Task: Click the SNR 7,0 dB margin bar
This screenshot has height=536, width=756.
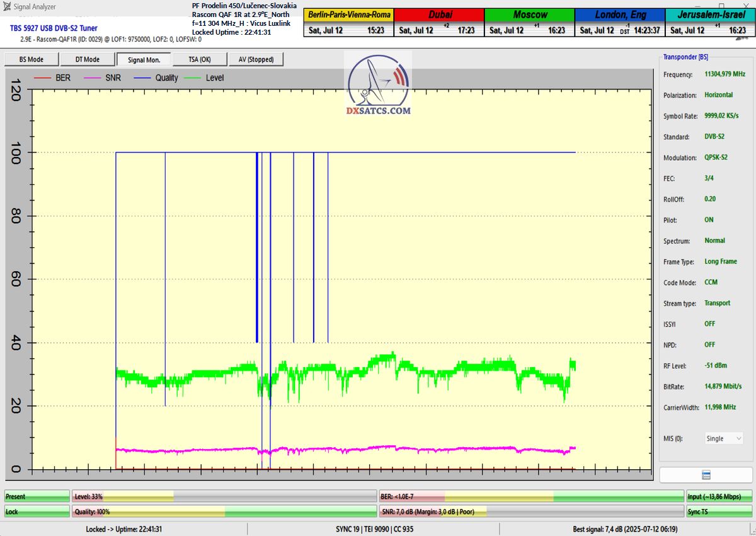Action: click(531, 511)
